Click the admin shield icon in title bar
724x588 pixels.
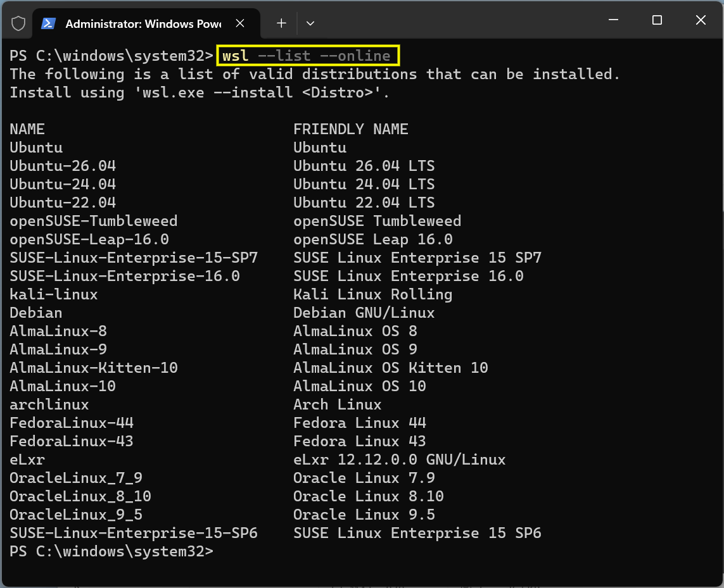(18, 23)
